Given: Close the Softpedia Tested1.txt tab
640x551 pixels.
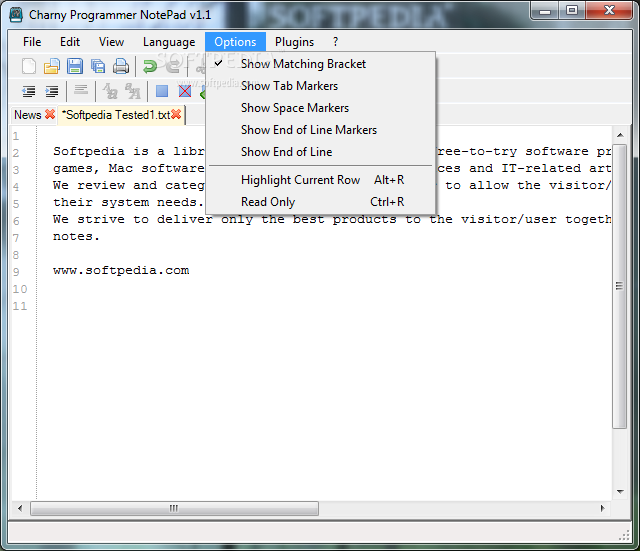Looking at the screenshot, I should (x=176, y=114).
